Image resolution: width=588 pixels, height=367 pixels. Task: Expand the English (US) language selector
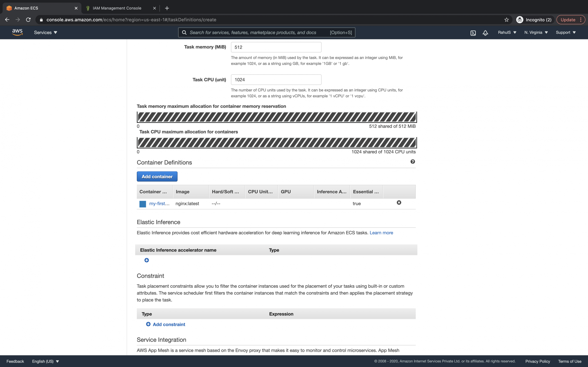45,361
